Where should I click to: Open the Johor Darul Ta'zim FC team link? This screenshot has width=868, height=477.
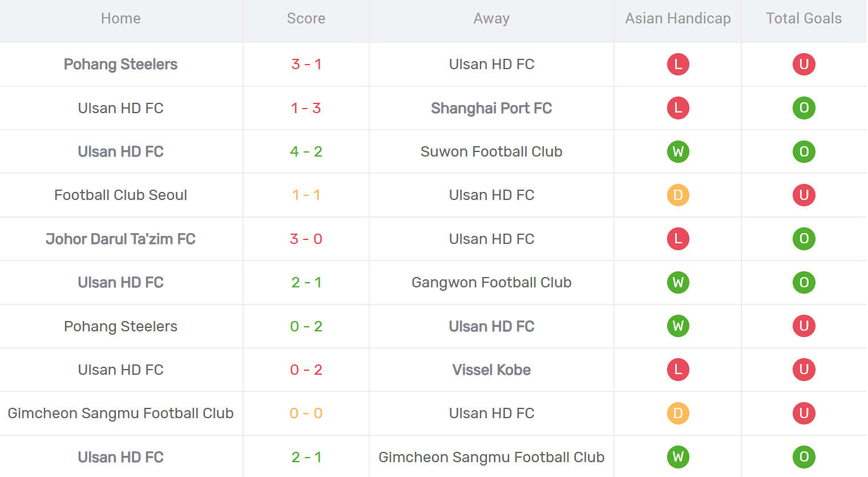(120, 239)
